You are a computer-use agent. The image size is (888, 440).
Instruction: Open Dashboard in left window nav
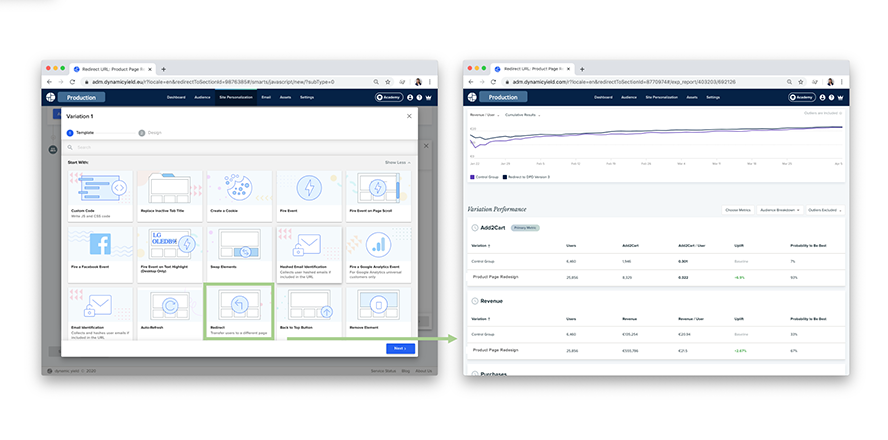coord(176,97)
